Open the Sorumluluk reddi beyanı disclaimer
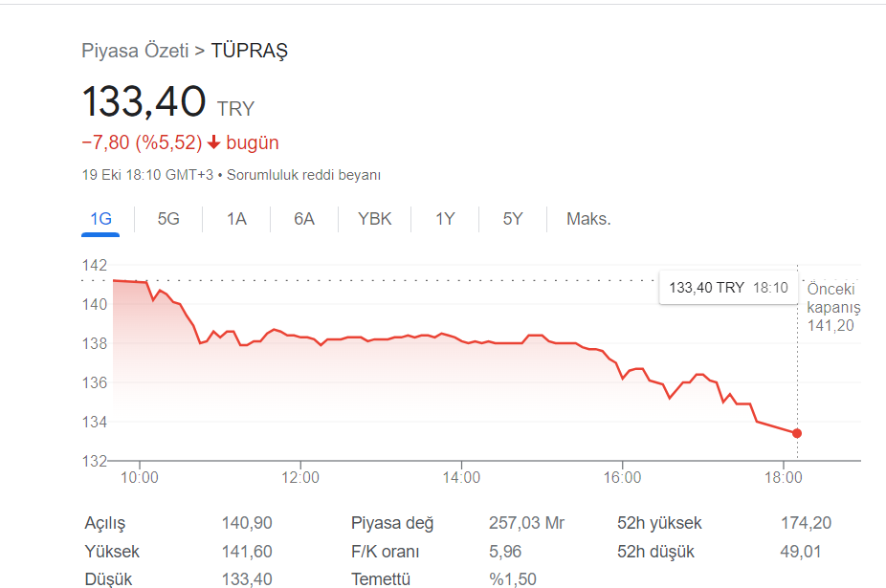The width and height of the screenshot is (886, 588). (304, 175)
